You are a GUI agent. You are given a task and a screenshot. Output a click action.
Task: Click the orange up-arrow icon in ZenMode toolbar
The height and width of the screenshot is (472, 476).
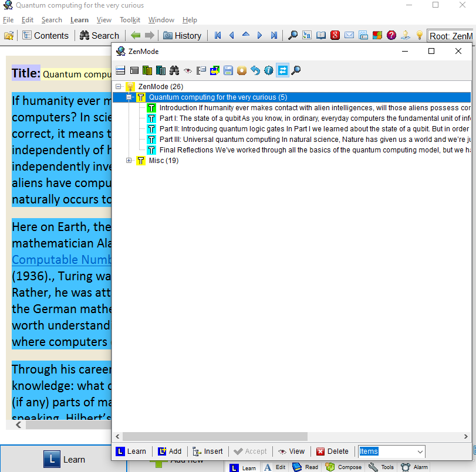click(x=242, y=71)
